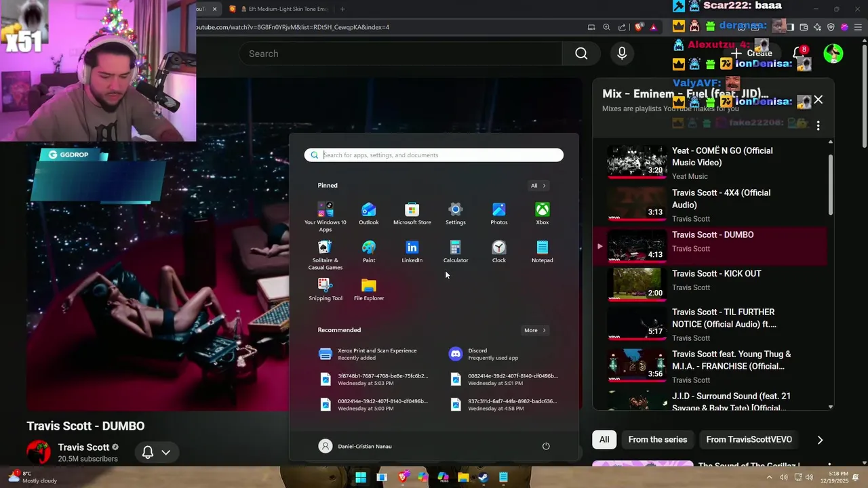Click the YouTube Create button
The width and height of the screenshot is (868, 488).
751,53
